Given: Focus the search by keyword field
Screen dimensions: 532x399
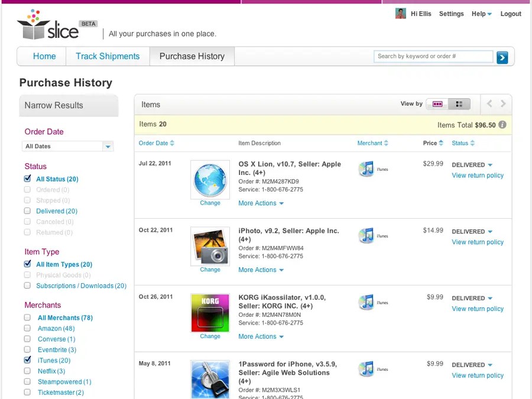Looking at the screenshot, I should (433, 56).
